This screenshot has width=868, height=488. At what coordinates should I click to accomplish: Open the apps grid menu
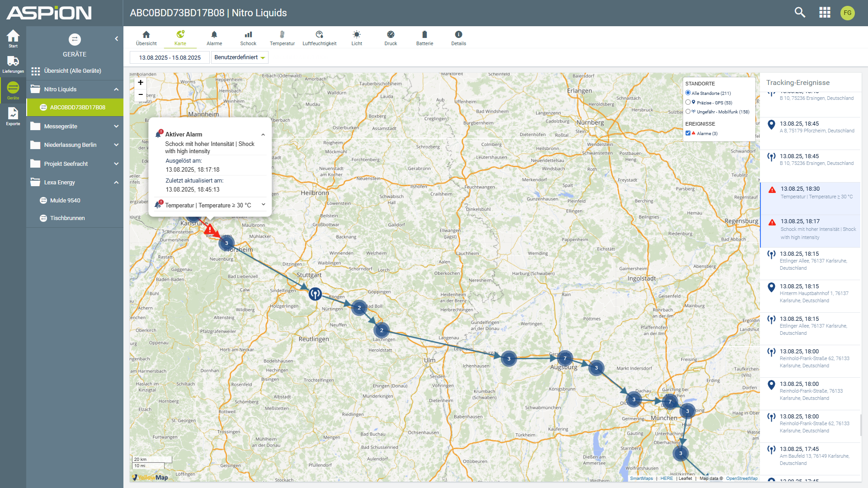825,13
